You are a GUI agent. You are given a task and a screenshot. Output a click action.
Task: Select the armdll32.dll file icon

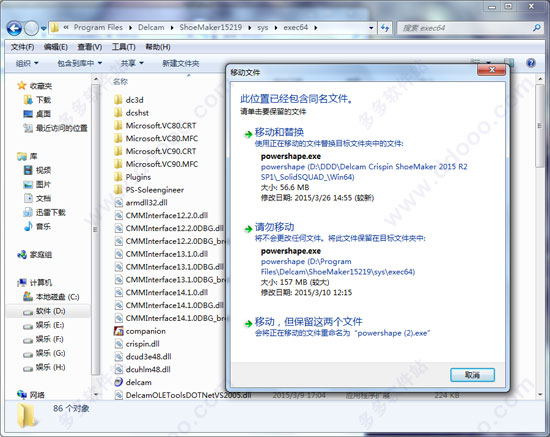119,203
